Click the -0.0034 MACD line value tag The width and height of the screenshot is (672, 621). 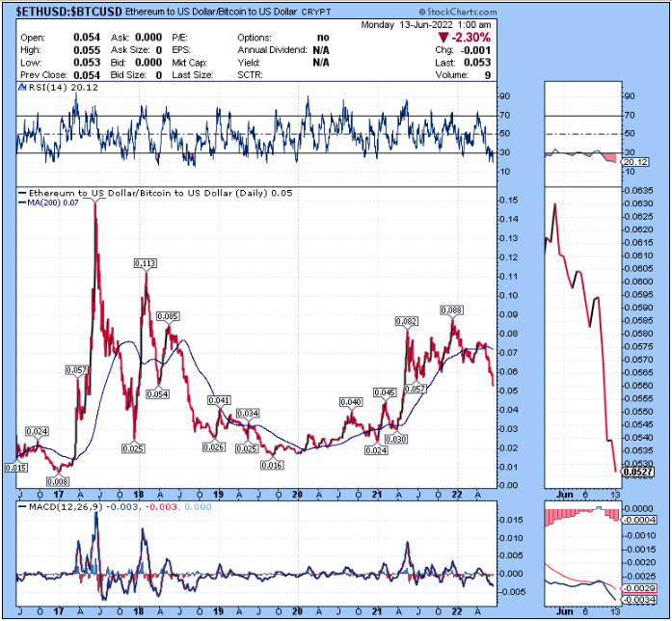click(x=639, y=600)
